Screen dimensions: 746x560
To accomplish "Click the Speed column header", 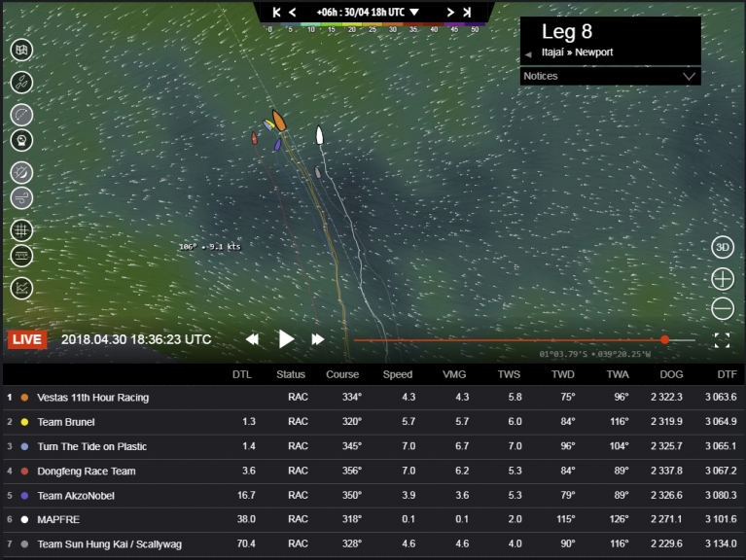I will (x=397, y=374).
